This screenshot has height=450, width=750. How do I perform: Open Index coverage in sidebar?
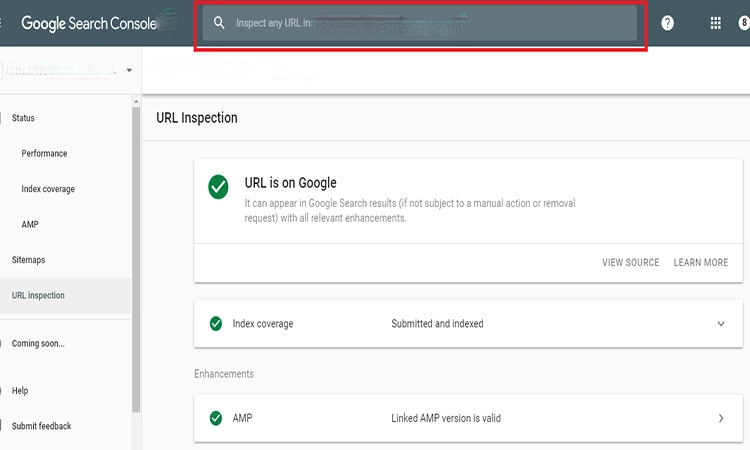coord(48,189)
